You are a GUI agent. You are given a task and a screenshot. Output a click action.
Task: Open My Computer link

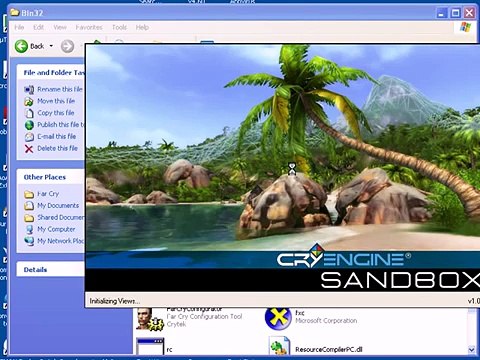pos(56,229)
